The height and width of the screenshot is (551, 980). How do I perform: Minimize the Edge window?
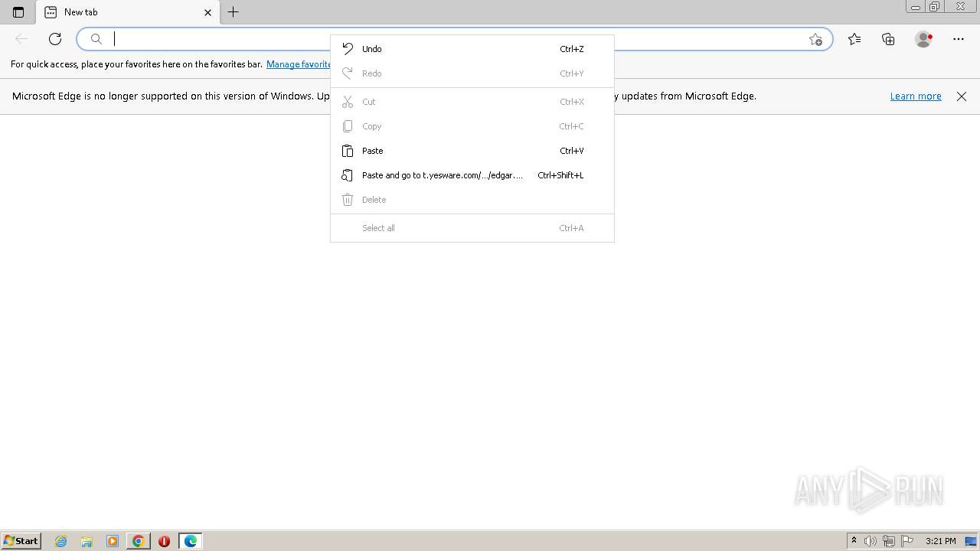click(916, 7)
